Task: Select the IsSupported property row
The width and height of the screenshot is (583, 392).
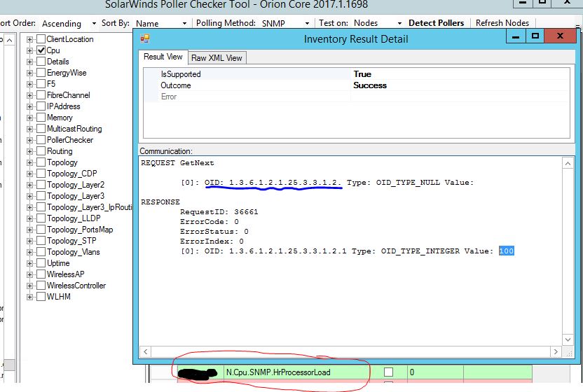Action: click(356, 74)
